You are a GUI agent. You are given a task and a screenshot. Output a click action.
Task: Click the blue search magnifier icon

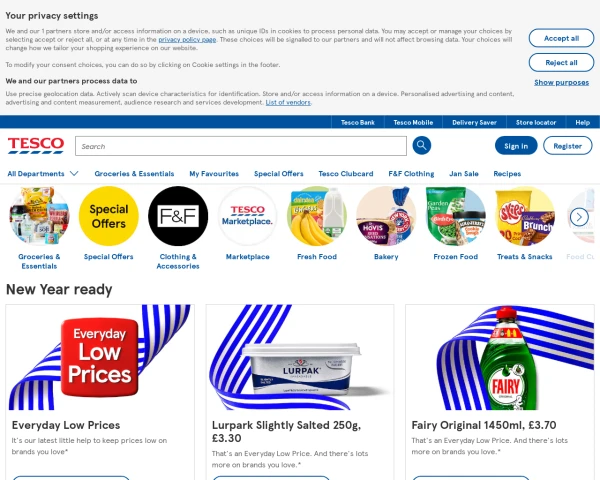tap(421, 145)
